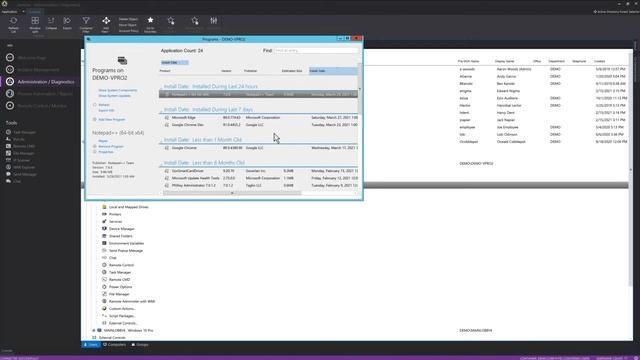The height and width of the screenshot is (360, 640).
Task: Click Properties link under Notepad++
Action: click(x=106, y=152)
